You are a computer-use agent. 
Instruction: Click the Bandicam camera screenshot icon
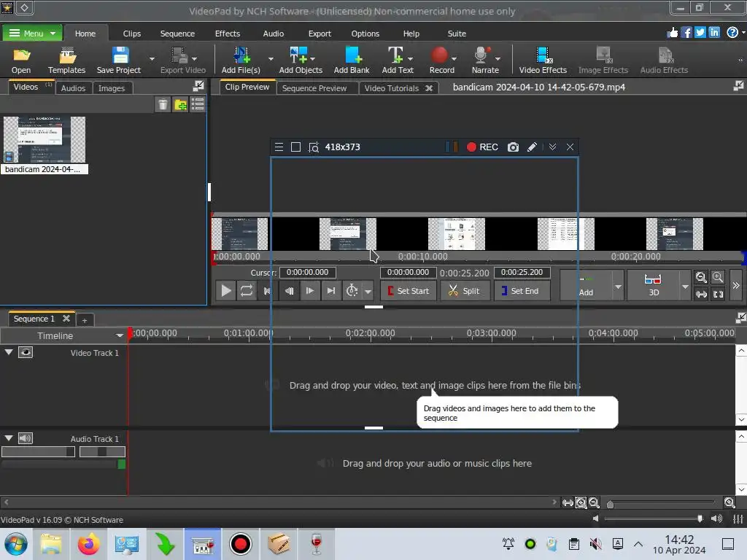513,147
